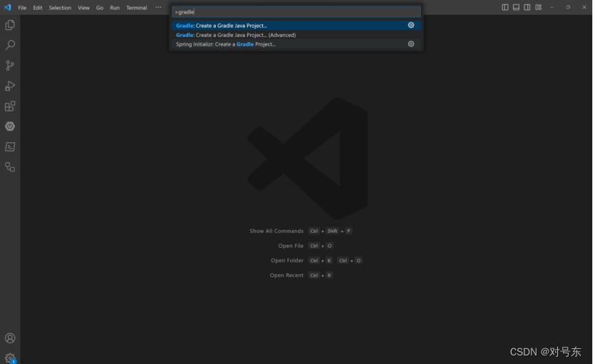Image resolution: width=593 pixels, height=364 pixels.
Task: Open the Accounts menu icon
Action: click(x=10, y=338)
